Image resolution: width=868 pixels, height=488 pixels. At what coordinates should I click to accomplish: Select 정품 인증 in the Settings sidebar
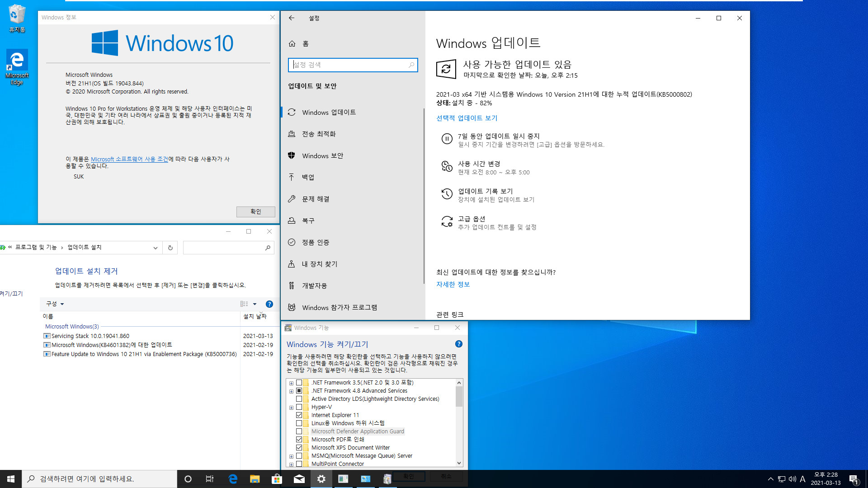pyautogui.click(x=352, y=243)
